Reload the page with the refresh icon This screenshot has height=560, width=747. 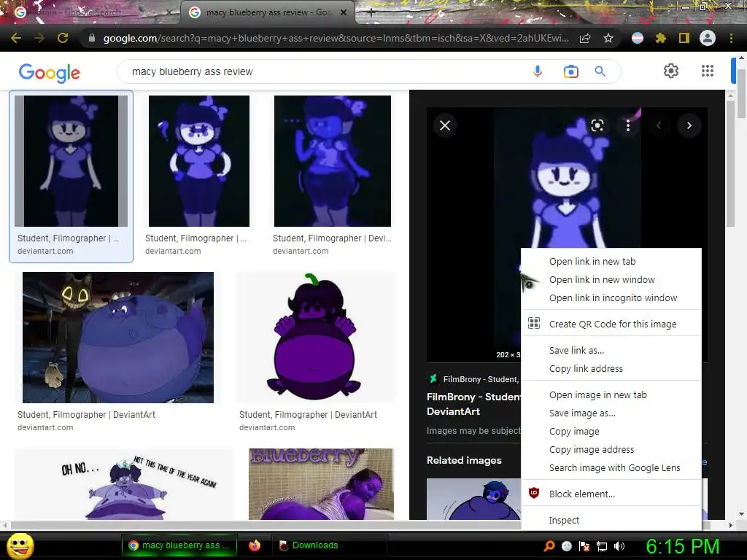click(x=63, y=38)
